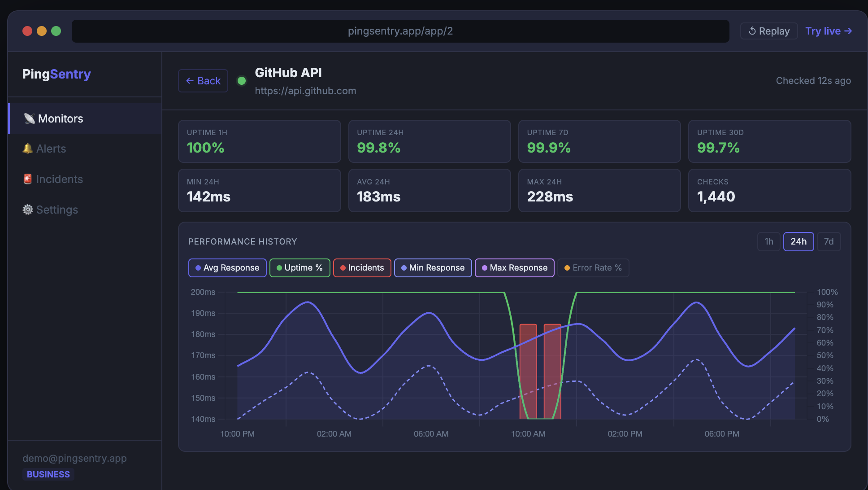868x490 pixels.
Task: Switch to the 7d time range
Action: pyautogui.click(x=829, y=241)
